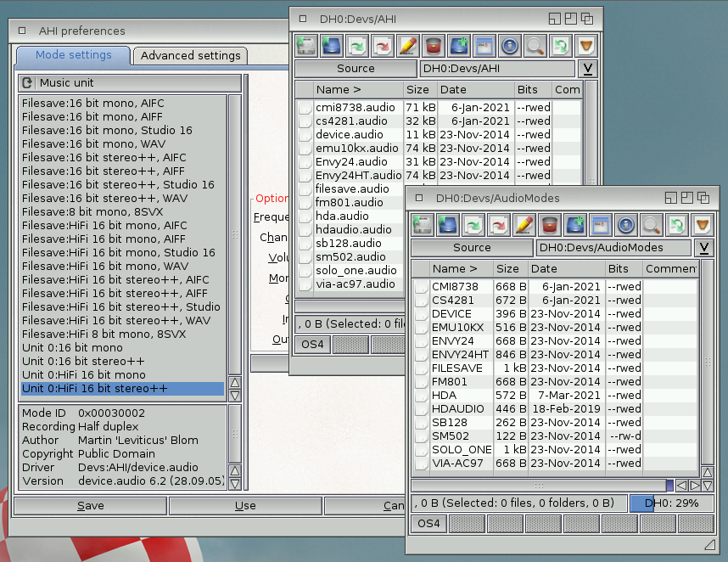Click the red trash delete icon in AudioModes window

549,225
